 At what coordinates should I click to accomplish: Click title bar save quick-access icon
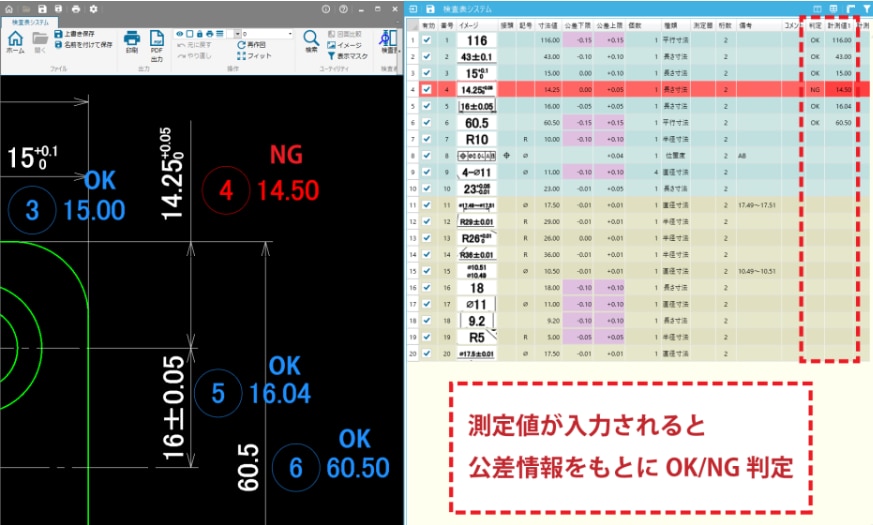pyautogui.click(x=42, y=9)
